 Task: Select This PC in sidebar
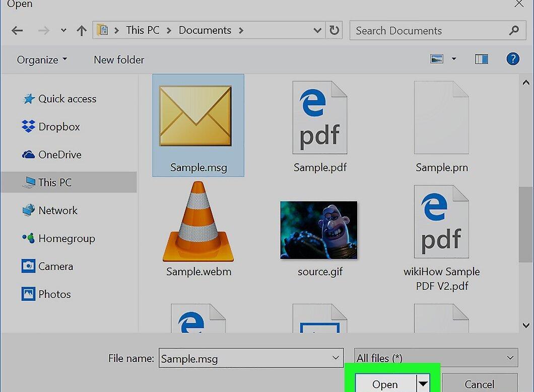69,182
